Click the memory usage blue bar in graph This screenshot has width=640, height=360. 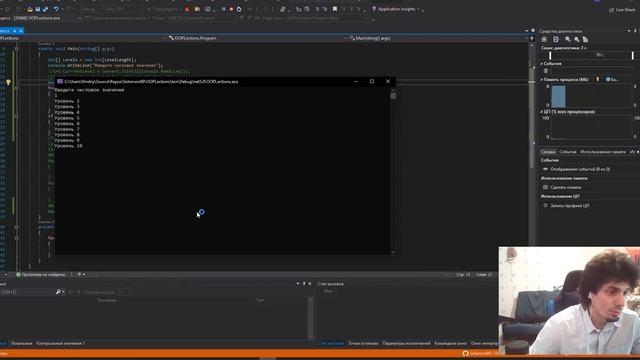click(558, 96)
